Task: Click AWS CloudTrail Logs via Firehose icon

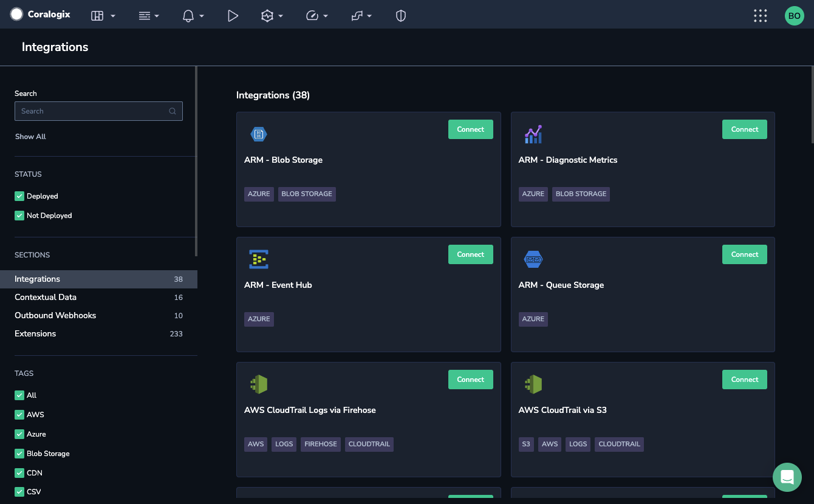Action: click(259, 384)
